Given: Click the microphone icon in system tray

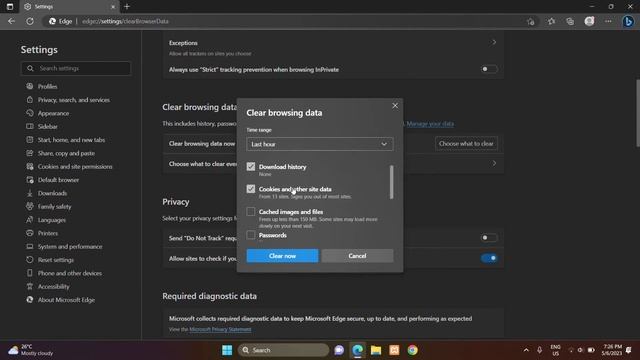Looking at the screenshot, I should coord(539,350).
